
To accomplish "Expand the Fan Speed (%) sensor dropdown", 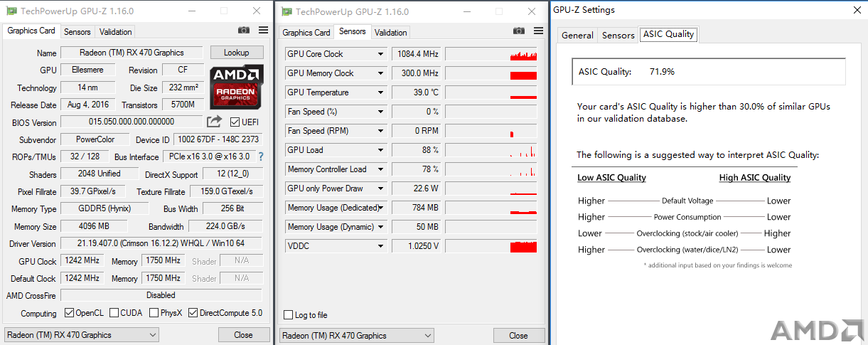I will point(380,112).
